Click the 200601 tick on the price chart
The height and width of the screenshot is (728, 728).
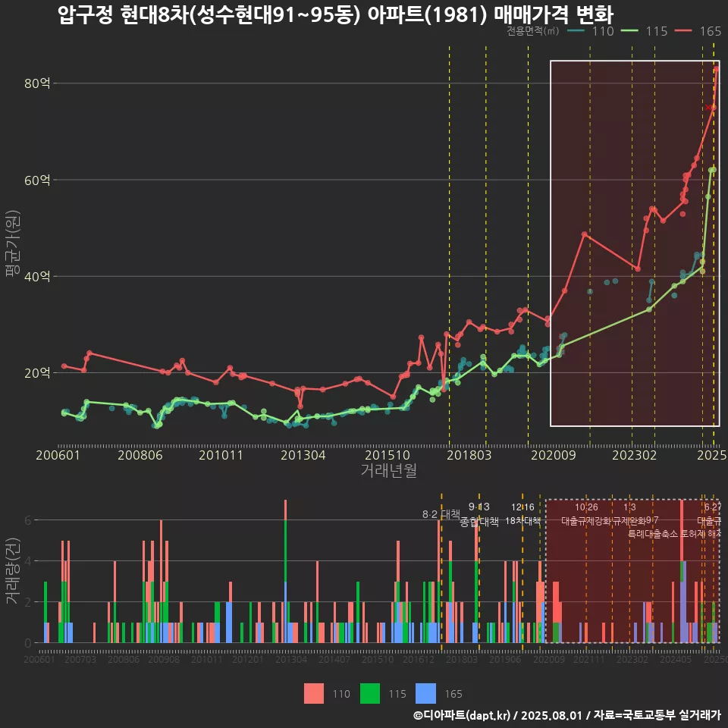(x=58, y=455)
